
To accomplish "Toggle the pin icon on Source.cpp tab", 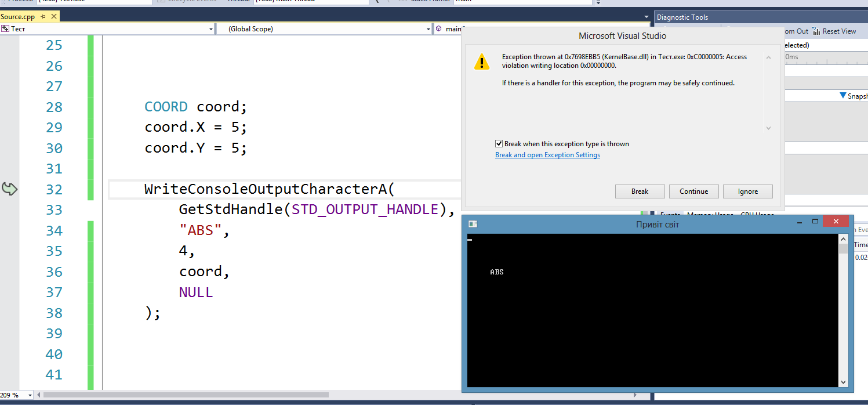I will (43, 17).
